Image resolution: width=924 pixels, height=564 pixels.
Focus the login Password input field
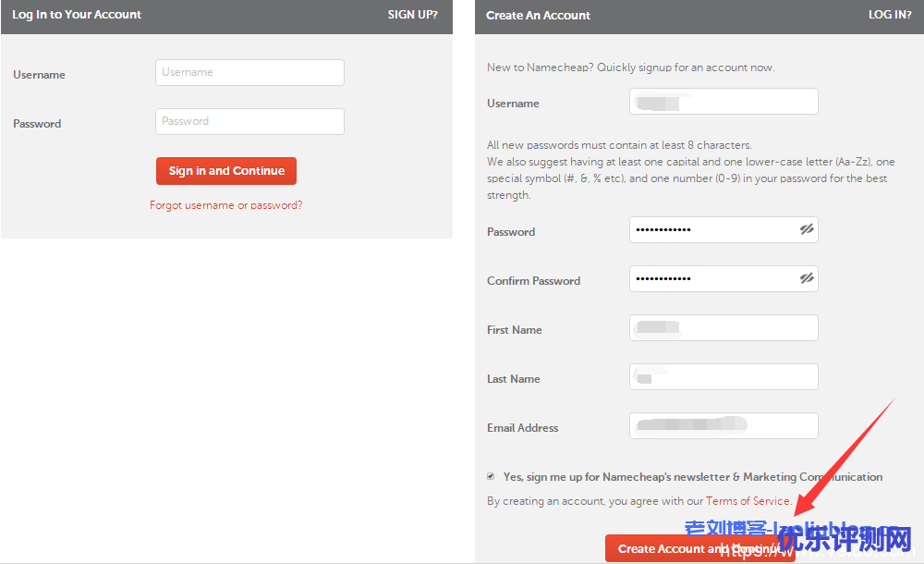249,122
